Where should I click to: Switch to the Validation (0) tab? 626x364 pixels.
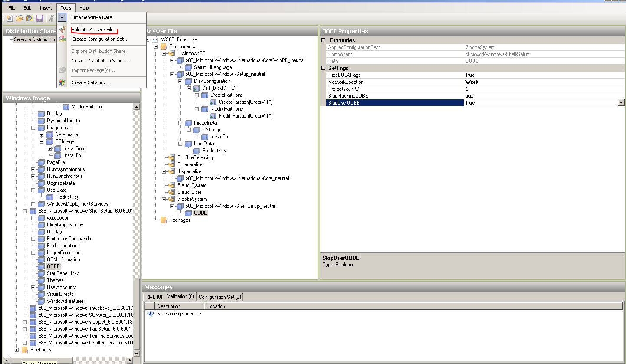180,296
